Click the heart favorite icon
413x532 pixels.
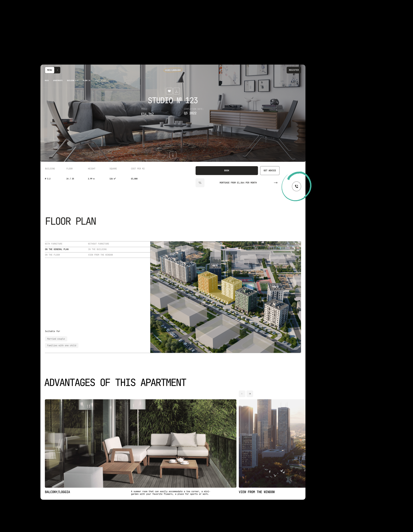(x=169, y=91)
